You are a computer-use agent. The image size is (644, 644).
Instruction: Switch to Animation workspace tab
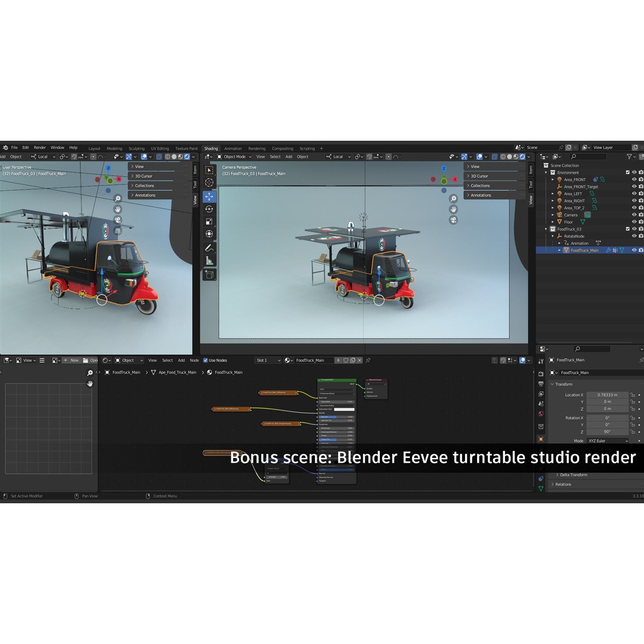(233, 148)
